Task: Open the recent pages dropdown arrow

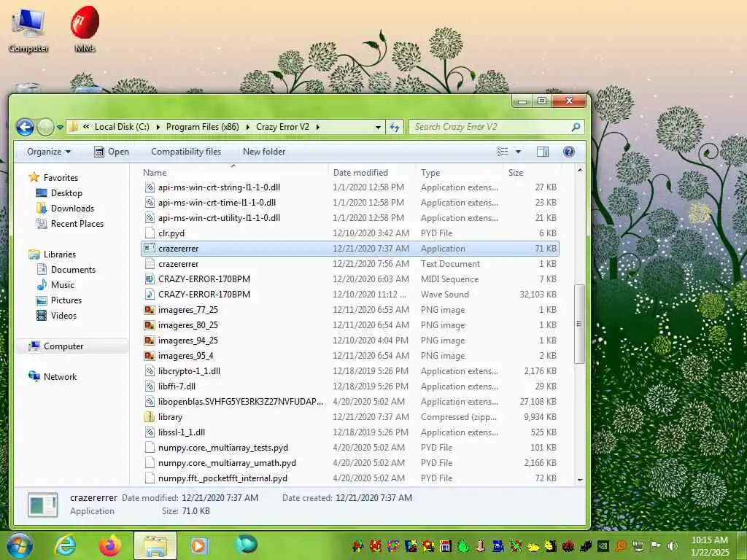Action: point(60,127)
